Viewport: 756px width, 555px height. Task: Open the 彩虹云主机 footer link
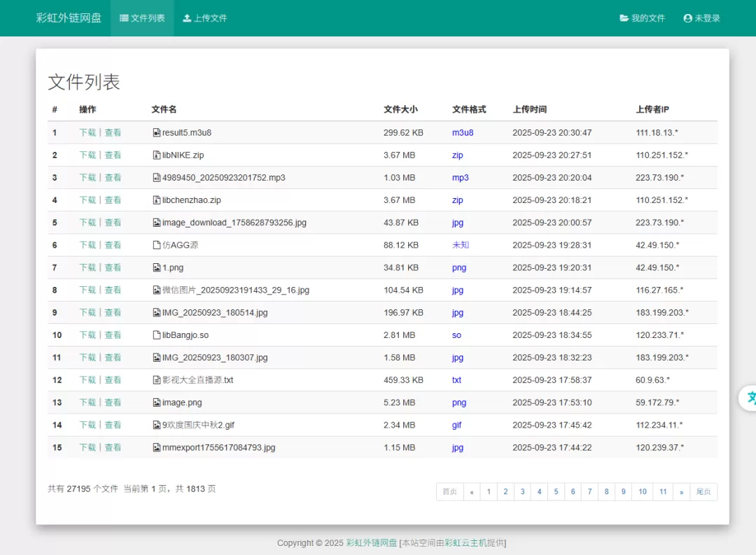[x=465, y=542]
